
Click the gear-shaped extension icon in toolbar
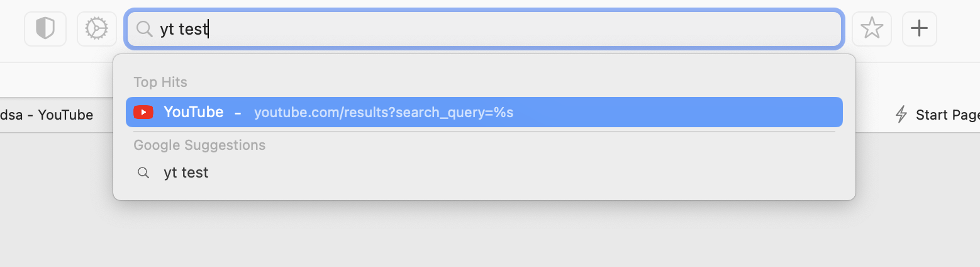tap(97, 28)
